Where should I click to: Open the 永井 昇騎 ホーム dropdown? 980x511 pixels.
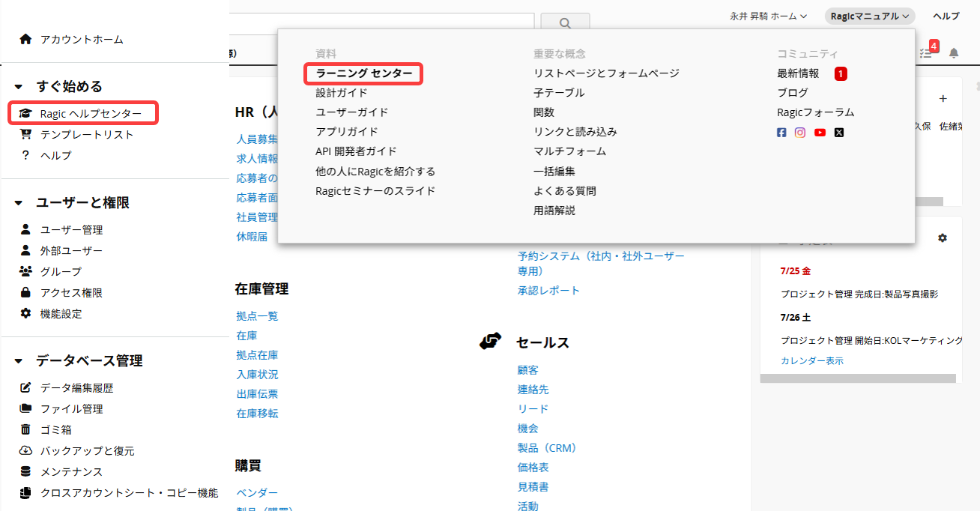768,16
